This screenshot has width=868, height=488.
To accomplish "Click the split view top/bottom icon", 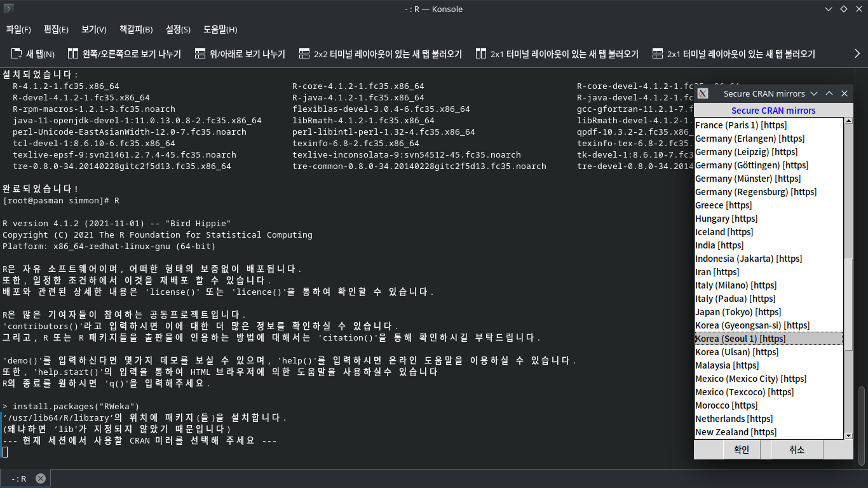I will [x=200, y=54].
